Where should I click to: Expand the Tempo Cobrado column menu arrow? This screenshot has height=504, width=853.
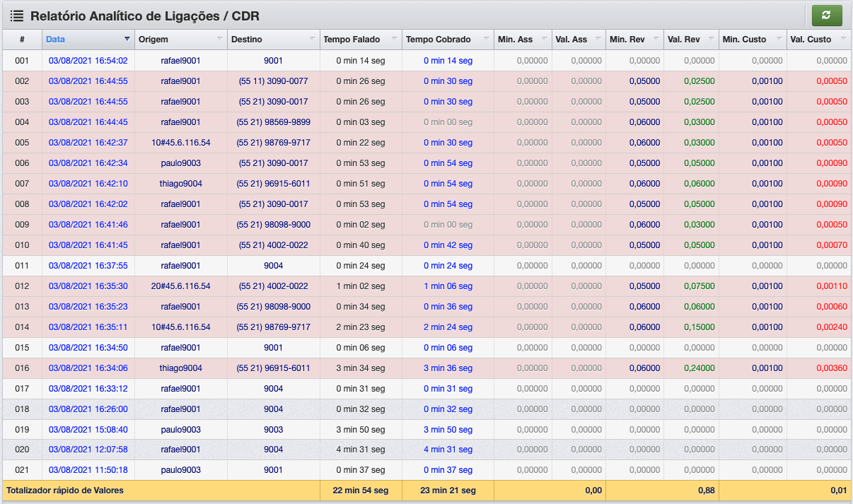[486, 39]
